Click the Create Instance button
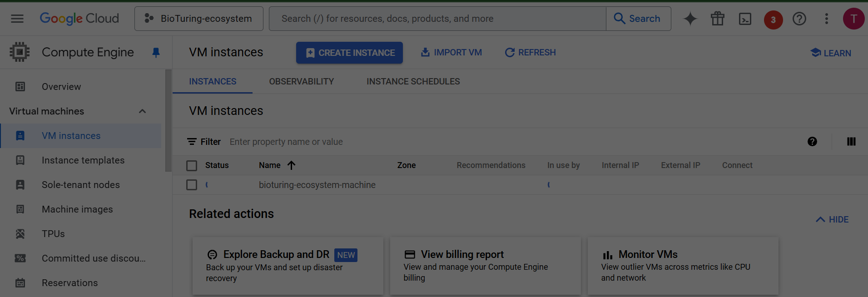 pyautogui.click(x=349, y=53)
